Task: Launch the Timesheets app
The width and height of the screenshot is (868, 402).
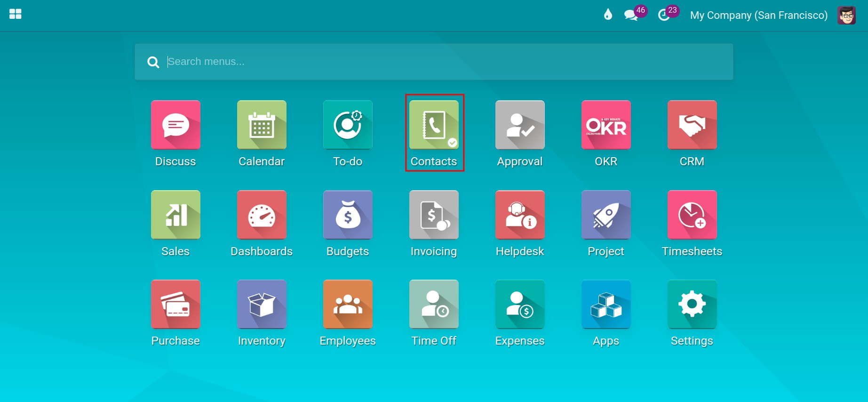Action: click(x=692, y=215)
